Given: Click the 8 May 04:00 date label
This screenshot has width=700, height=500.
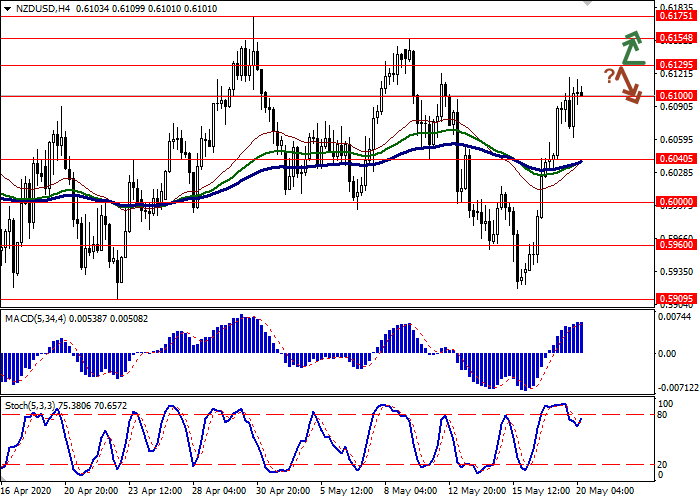Looking at the screenshot, I should 412,491.
